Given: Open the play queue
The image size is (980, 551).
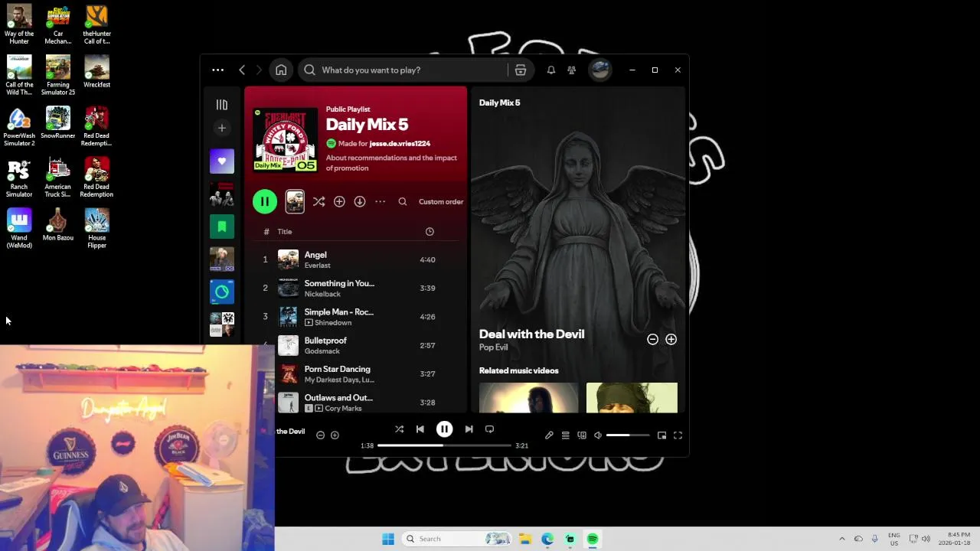Looking at the screenshot, I should coord(565,435).
